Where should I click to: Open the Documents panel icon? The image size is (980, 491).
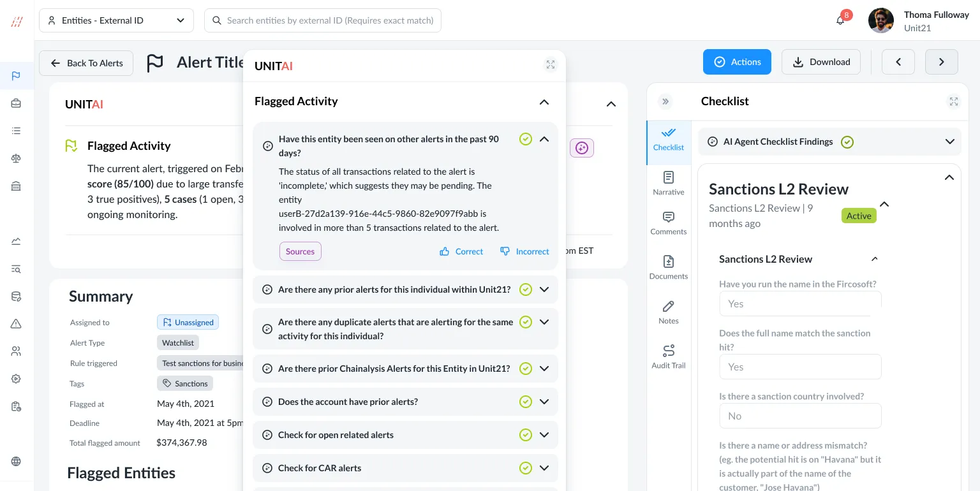pos(668,261)
